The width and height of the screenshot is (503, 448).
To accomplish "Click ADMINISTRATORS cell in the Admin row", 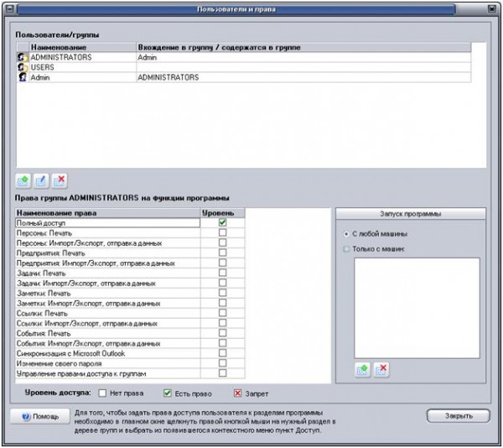I will point(169,77).
